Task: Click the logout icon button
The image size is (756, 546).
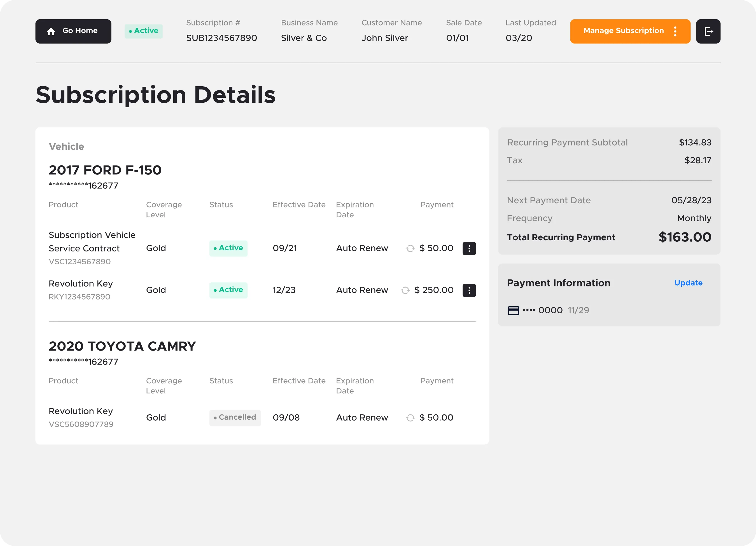Action: [708, 31]
